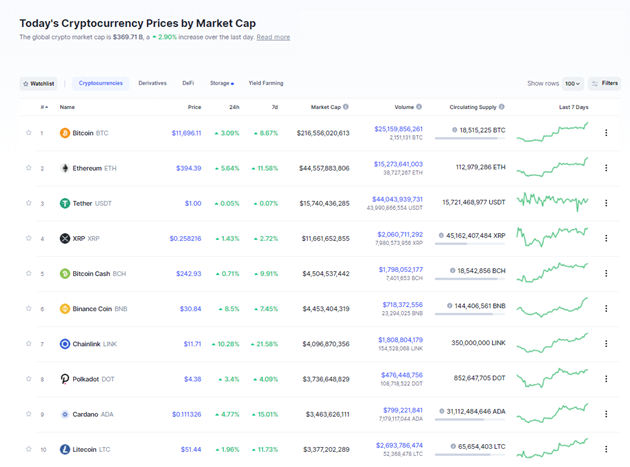Open the three-dot menu for Ethereum row

pyautogui.click(x=606, y=168)
